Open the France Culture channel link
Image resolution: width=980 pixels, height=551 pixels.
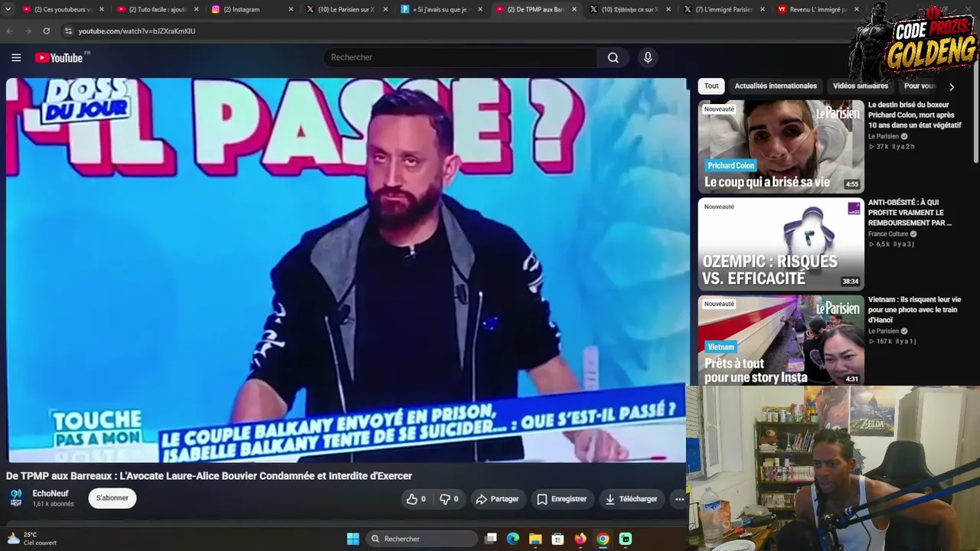click(x=888, y=234)
